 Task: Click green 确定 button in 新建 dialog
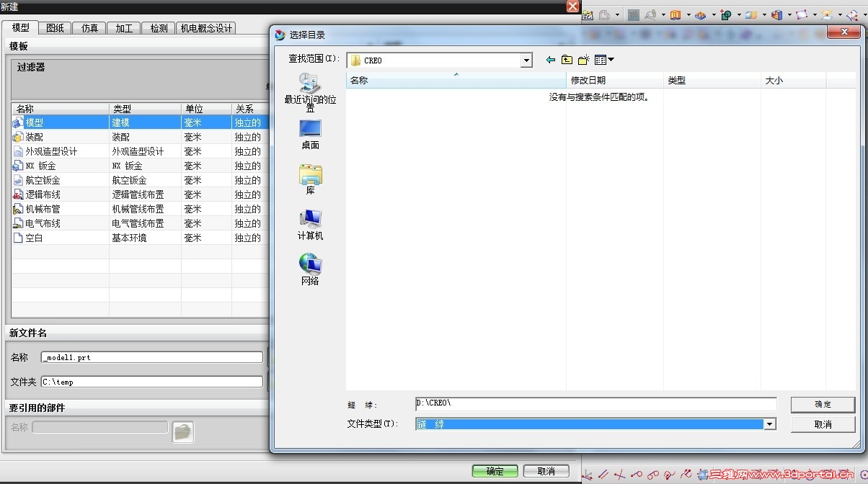pos(495,471)
